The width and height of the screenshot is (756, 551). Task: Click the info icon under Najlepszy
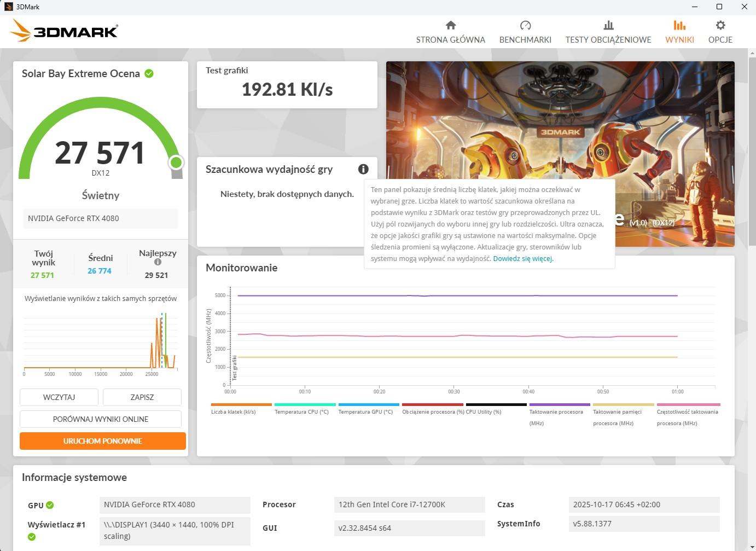158,262
